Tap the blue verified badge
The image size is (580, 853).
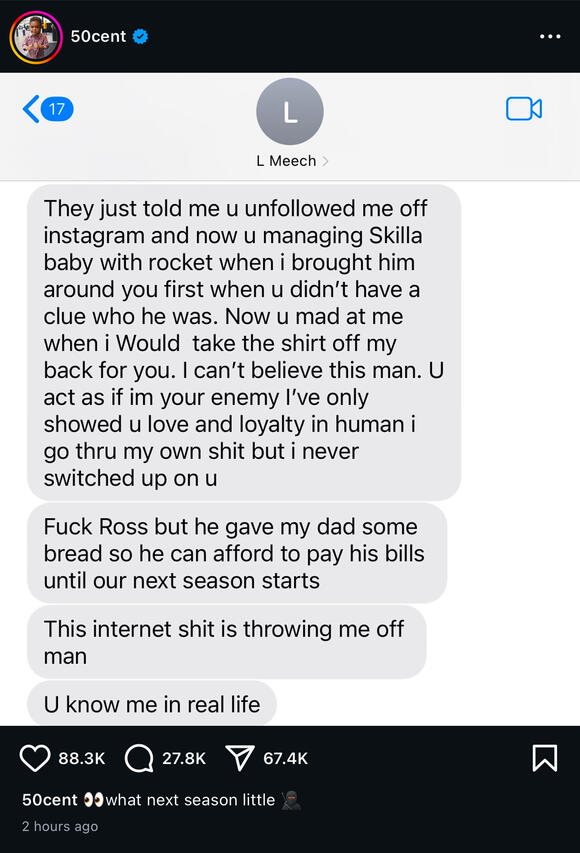tap(140, 36)
